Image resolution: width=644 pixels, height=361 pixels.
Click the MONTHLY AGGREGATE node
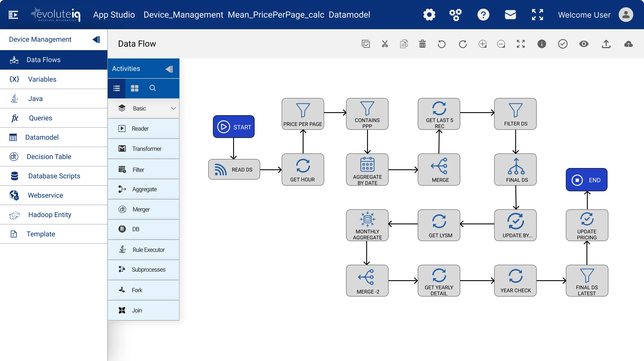(x=367, y=225)
